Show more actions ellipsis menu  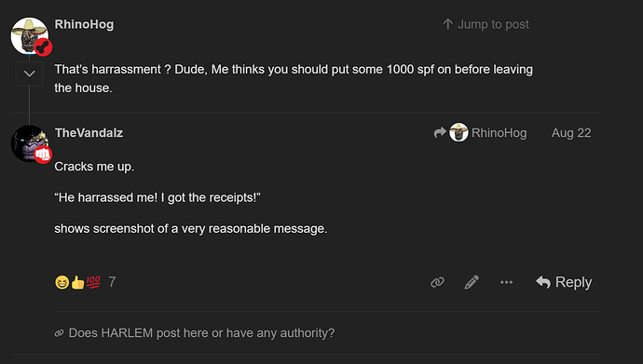(x=506, y=282)
